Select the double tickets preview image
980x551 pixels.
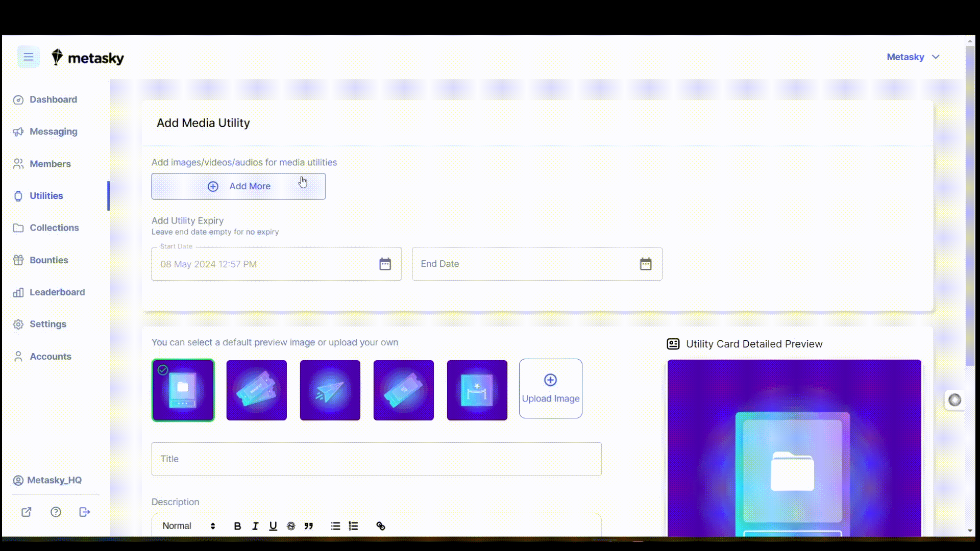(256, 390)
